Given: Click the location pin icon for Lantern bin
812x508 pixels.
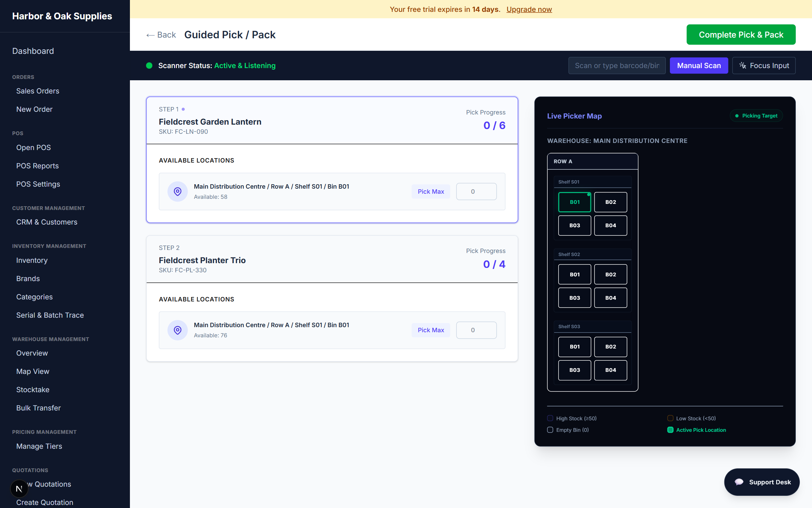Looking at the screenshot, I should pos(178,192).
